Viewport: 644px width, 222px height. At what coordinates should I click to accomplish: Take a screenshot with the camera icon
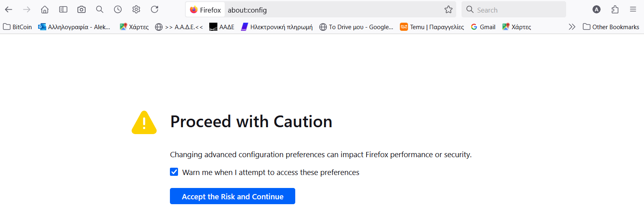tap(82, 9)
